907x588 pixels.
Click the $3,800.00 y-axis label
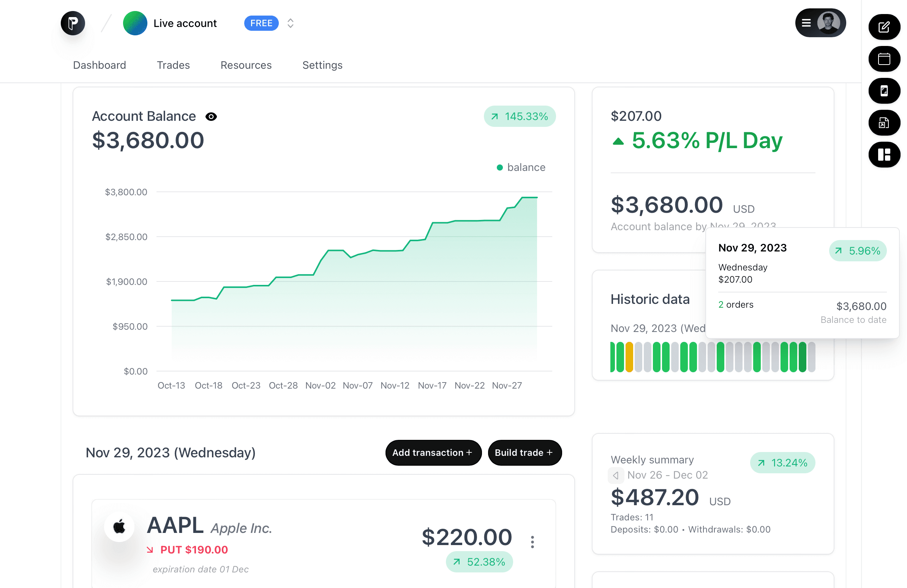tap(126, 192)
